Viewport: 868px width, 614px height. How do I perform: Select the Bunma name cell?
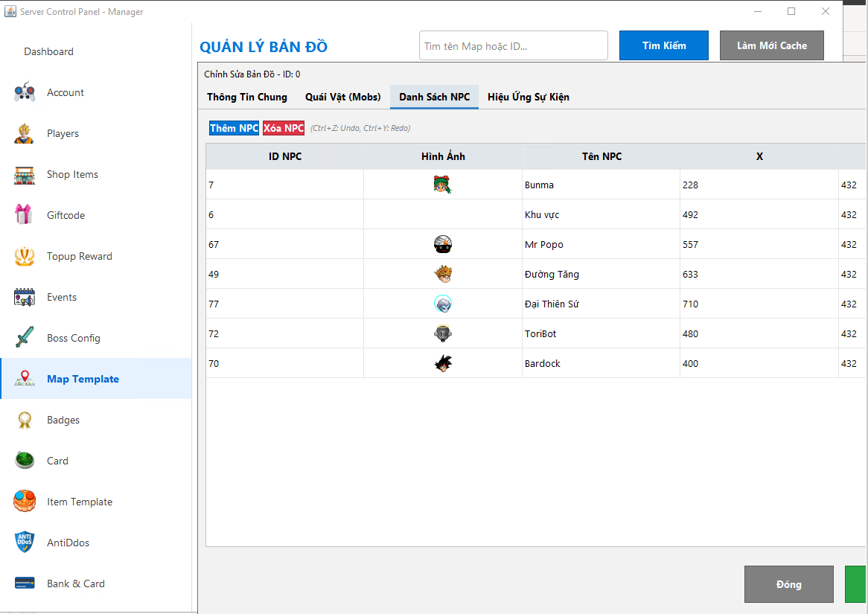pos(601,185)
